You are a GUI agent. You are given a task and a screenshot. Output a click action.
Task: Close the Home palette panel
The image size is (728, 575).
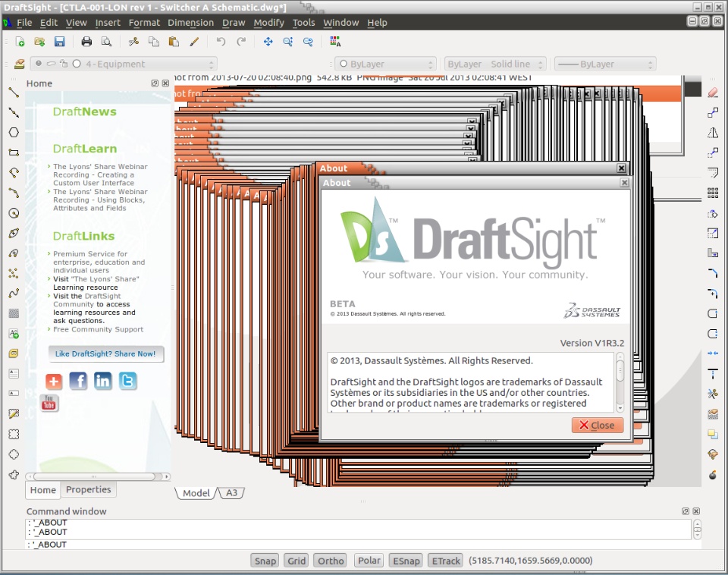pos(165,83)
